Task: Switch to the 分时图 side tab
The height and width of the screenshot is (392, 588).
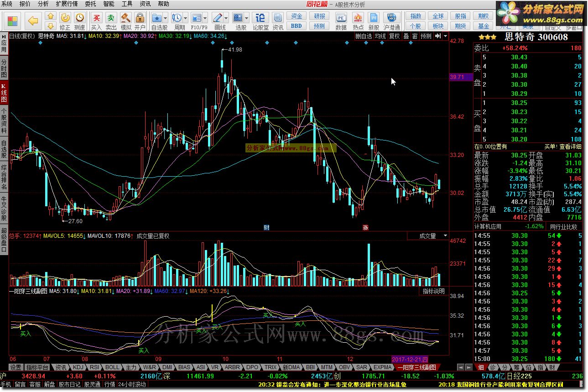Action: 4,68
